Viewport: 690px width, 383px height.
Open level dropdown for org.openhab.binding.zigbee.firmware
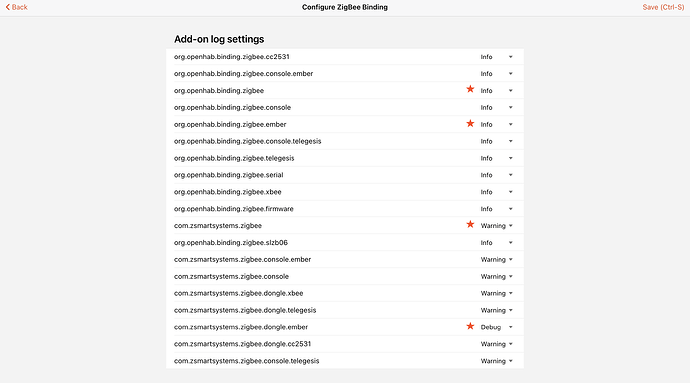pos(496,209)
